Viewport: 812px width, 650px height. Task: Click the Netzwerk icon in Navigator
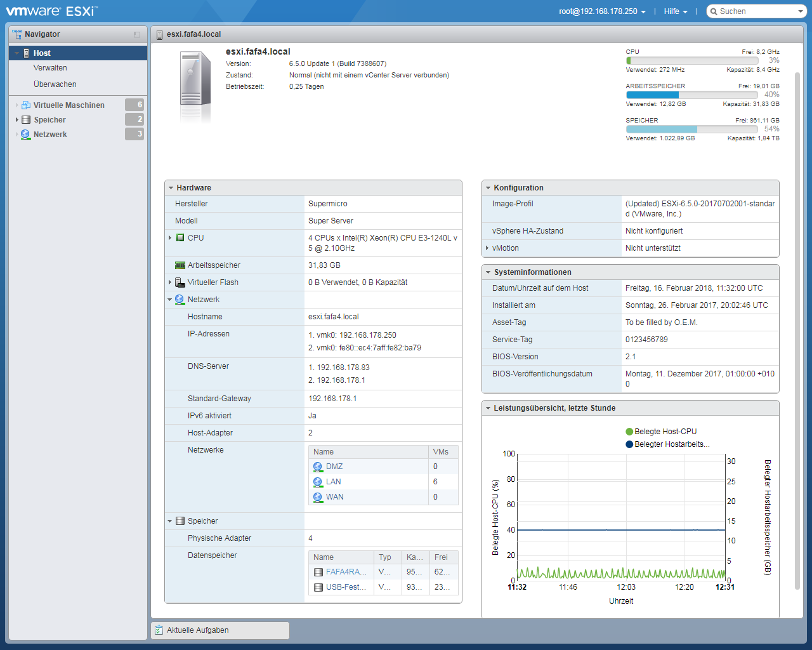25,135
